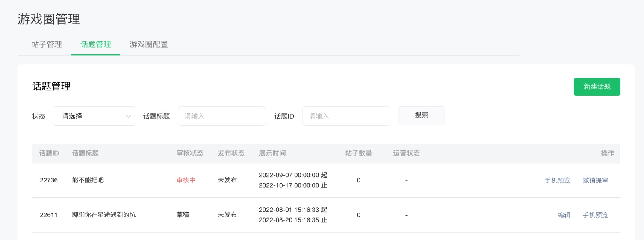The image size is (644, 240).
Task: Select the 话题管理 tab
Action: [96, 44]
